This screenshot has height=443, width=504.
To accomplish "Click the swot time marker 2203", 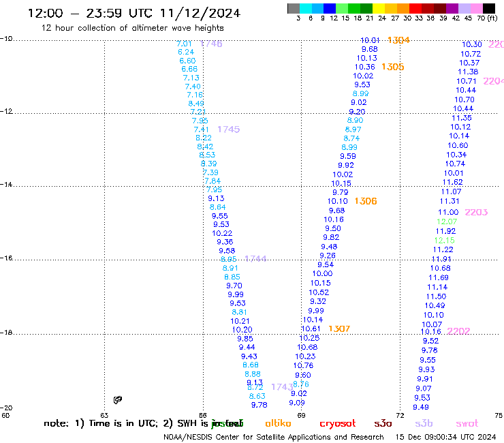I will point(476,213).
